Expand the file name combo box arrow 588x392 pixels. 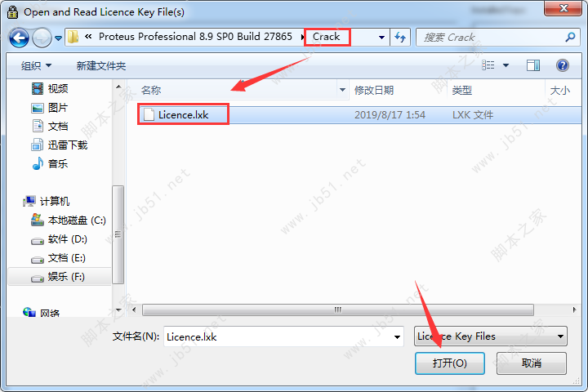click(x=397, y=336)
